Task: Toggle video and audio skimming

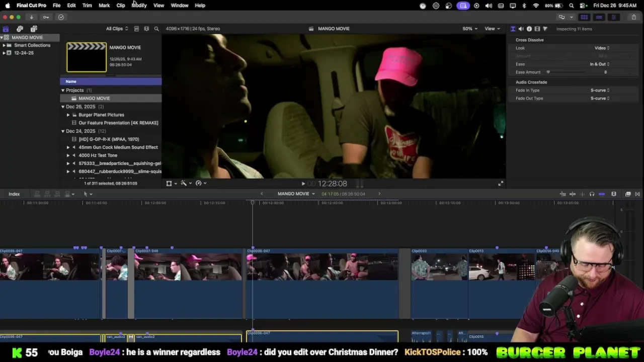Action: click(573, 194)
